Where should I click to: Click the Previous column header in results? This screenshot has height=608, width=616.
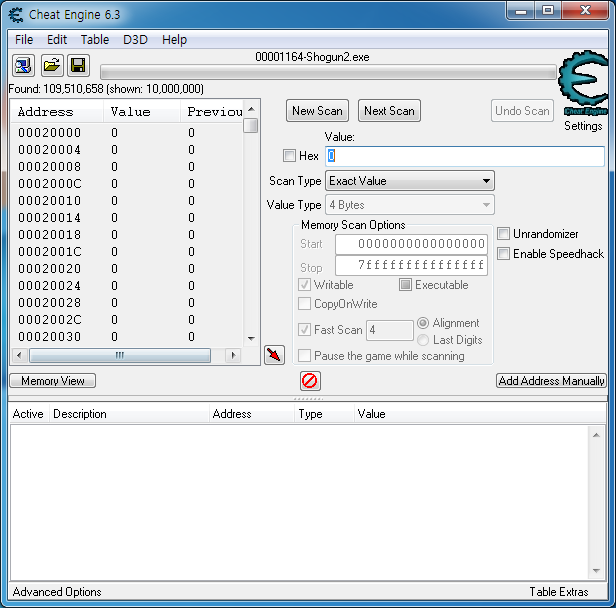(212, 112)
